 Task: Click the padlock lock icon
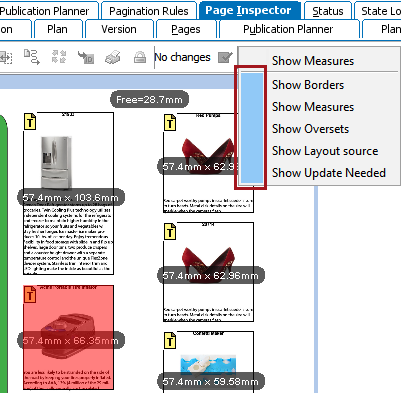coord(140,57)
